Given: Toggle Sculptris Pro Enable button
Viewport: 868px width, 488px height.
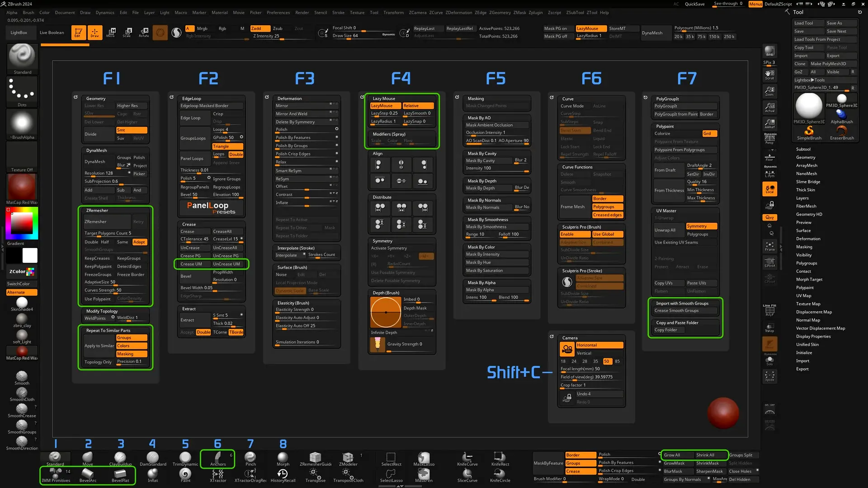Looking at the screenshot, I should 575,234.
